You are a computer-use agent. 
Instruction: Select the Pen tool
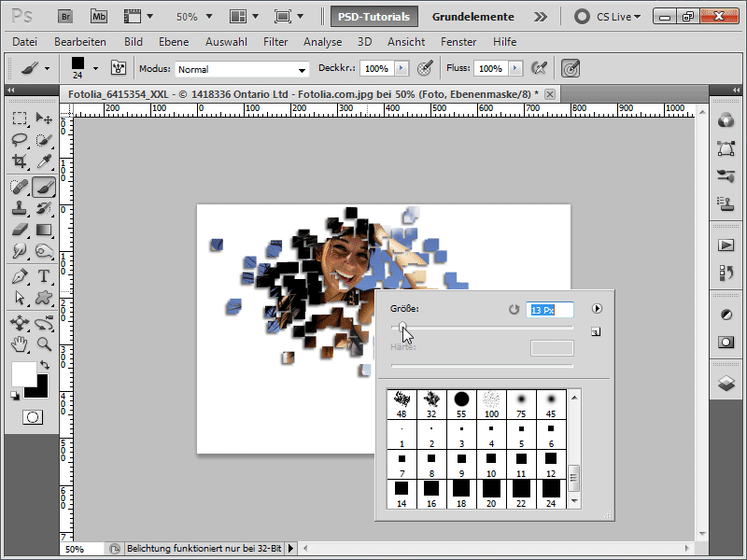(20, 276)
